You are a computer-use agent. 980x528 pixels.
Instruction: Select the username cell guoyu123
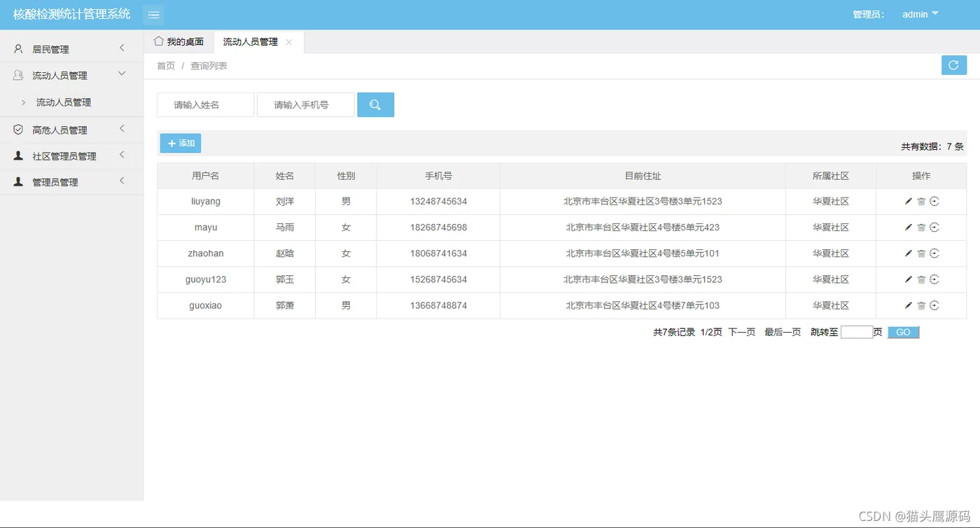pos(206,279)
